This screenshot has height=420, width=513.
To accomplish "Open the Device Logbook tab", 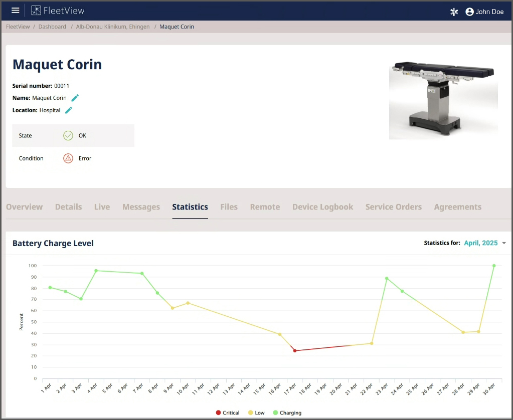I will (x=322, y=207).
